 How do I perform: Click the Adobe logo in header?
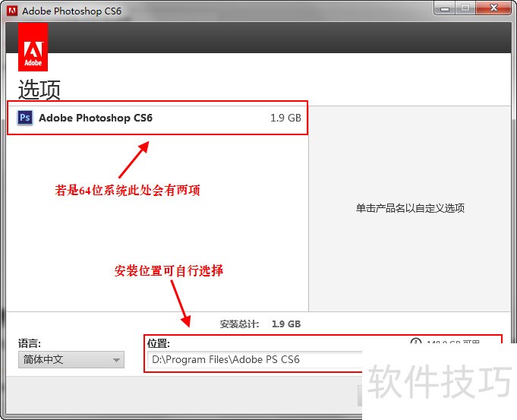coord(33,47)
